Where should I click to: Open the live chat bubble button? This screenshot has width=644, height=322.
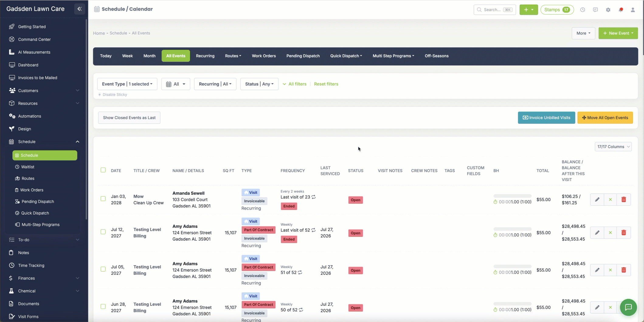tap(628, 307)
